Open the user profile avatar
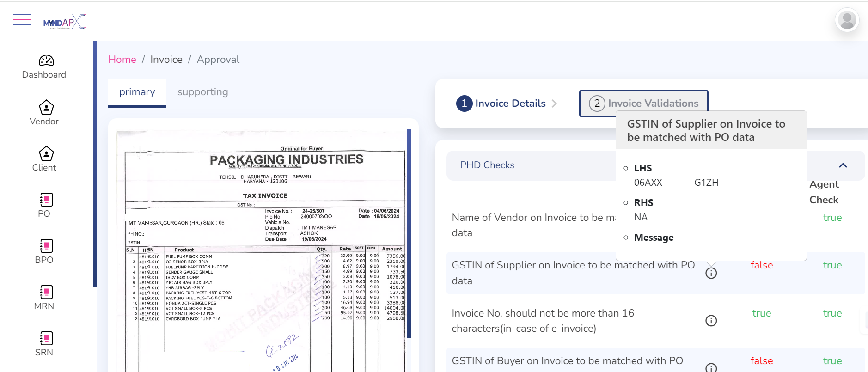This screenshot has width=868, height=372. (x=847, y=20)
